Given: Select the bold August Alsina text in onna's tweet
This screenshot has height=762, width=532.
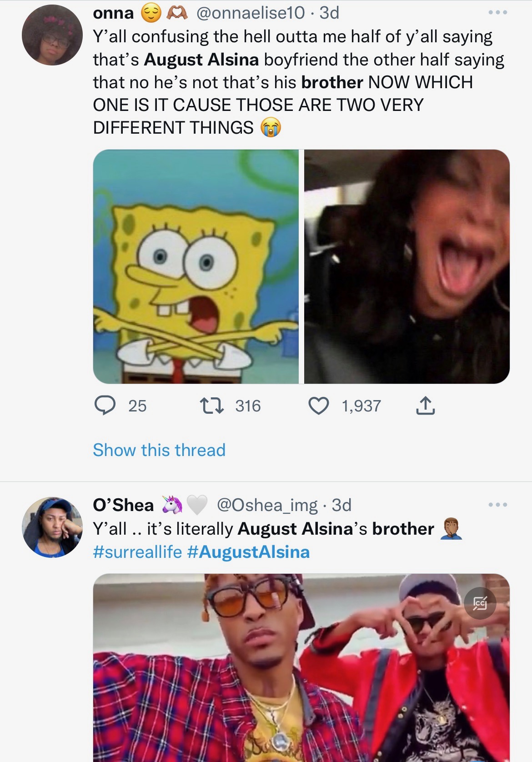Looking at the screenshot, I should click(x=201, y=58).
